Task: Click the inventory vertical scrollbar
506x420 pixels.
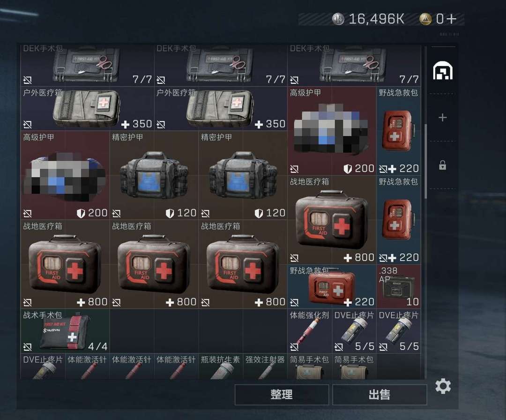Action: click(425, 161)
